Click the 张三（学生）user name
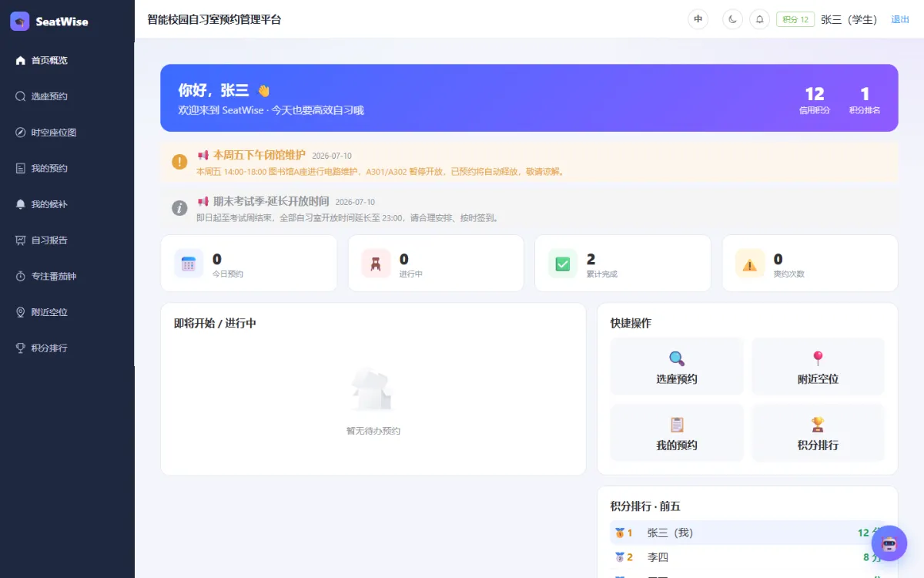Screen dimensions: 924x578 pos(849,19)
